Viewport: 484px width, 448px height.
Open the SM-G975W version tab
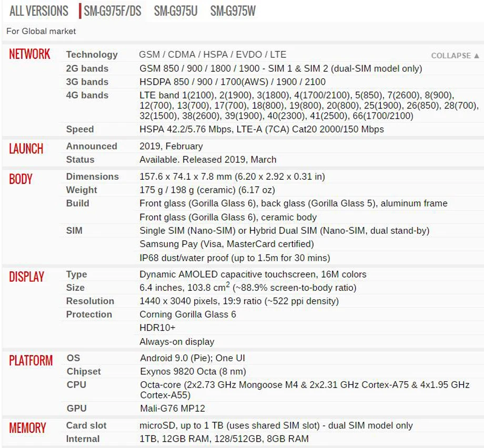click(233, 11)
